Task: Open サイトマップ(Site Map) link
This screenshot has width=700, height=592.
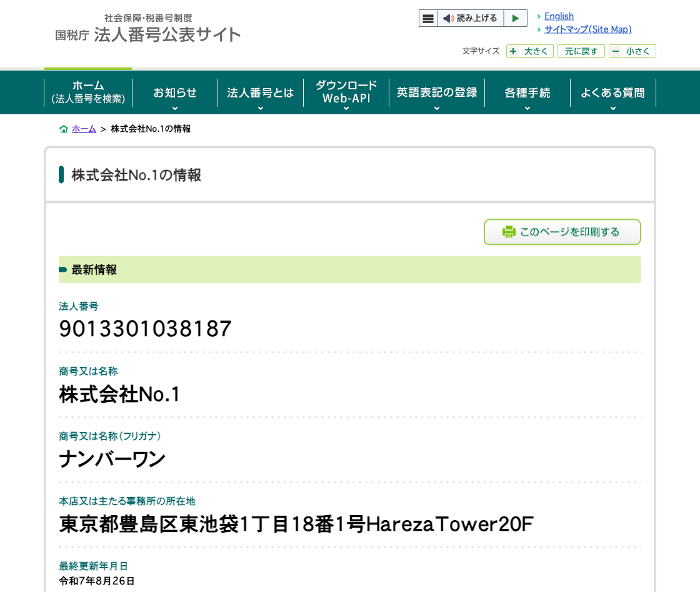Action: pos(588,29)
